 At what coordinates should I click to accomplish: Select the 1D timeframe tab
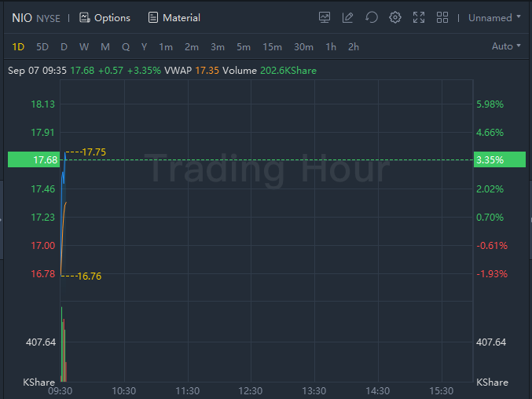[18, 46]
